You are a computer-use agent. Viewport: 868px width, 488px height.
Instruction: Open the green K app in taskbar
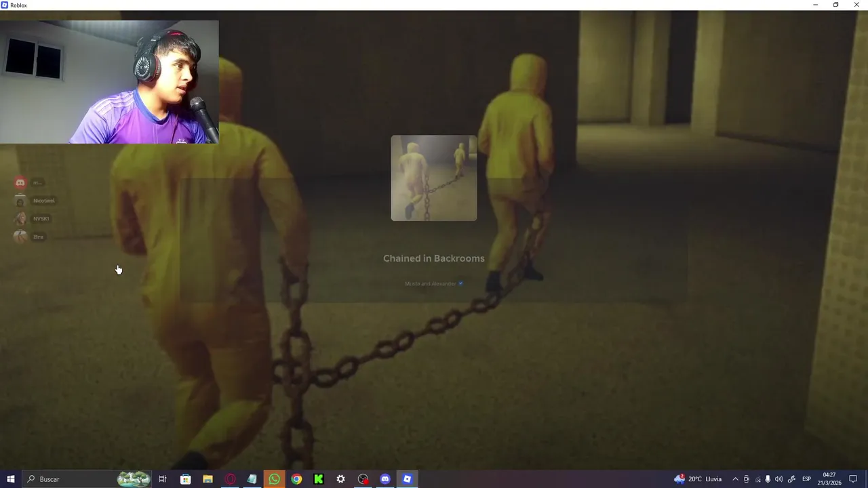[x=318, y=479]
